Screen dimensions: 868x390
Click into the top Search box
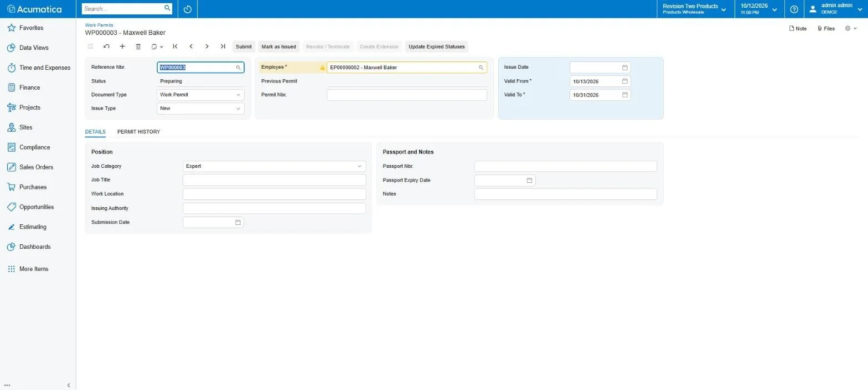127,9
